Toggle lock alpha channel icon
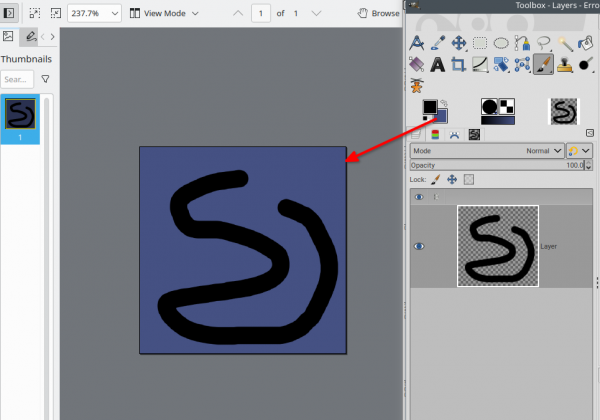This screenshot has width=600, height=420. click(x=469, y=179)
